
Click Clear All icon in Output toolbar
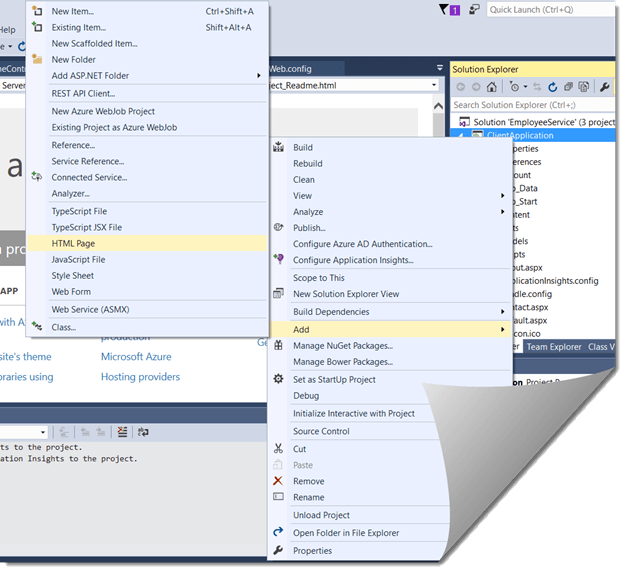click(x=122, y=432)
